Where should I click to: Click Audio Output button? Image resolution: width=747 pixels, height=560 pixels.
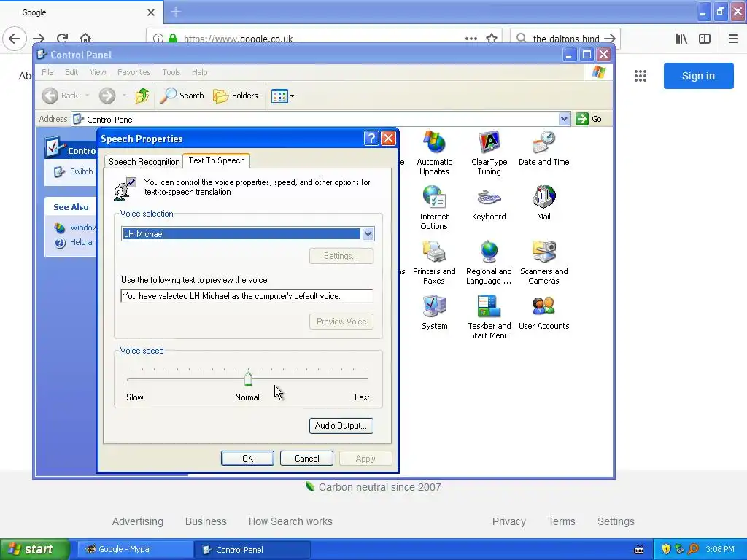pos(341,426)
